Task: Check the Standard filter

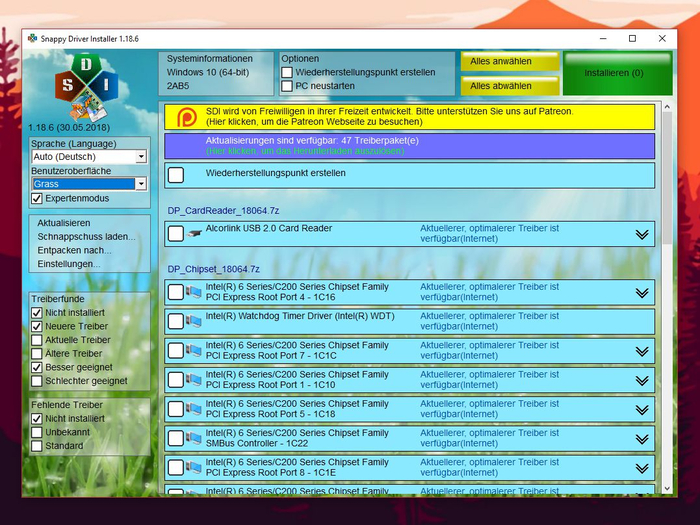Action: 37,446
